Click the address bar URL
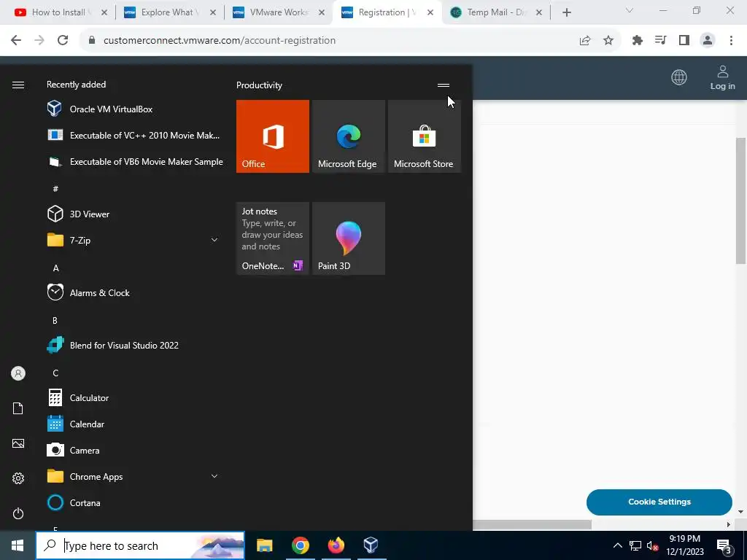This screenshot has width=747, height=560. click(x=220, y=41)
